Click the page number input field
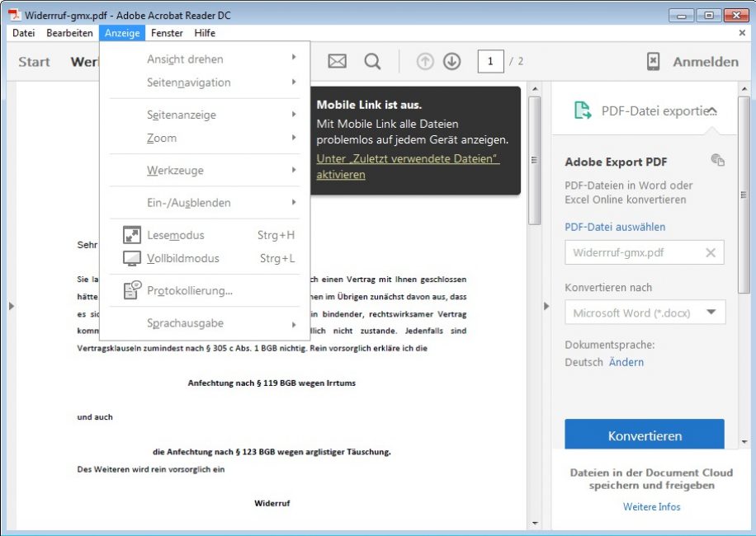Image resolution: width=756 pixels, height=536 pixels. pyautogui.click(x=490, y=61)
